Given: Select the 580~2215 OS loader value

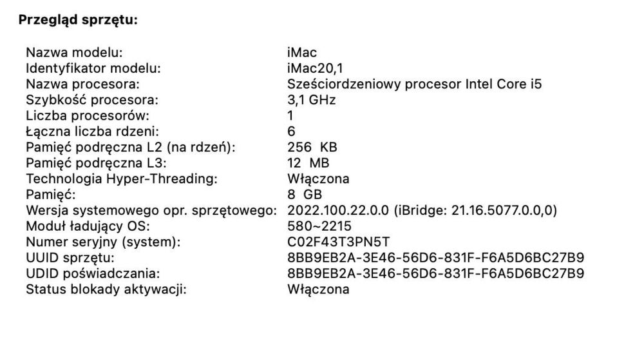Looking at the screenshot, I should point(319,226).
